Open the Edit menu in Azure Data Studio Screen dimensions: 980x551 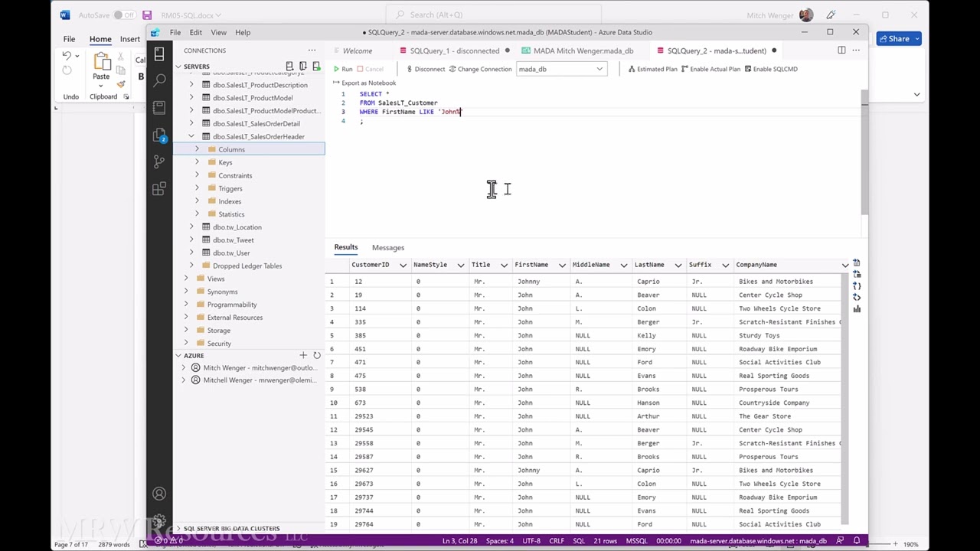click(196, 32)
